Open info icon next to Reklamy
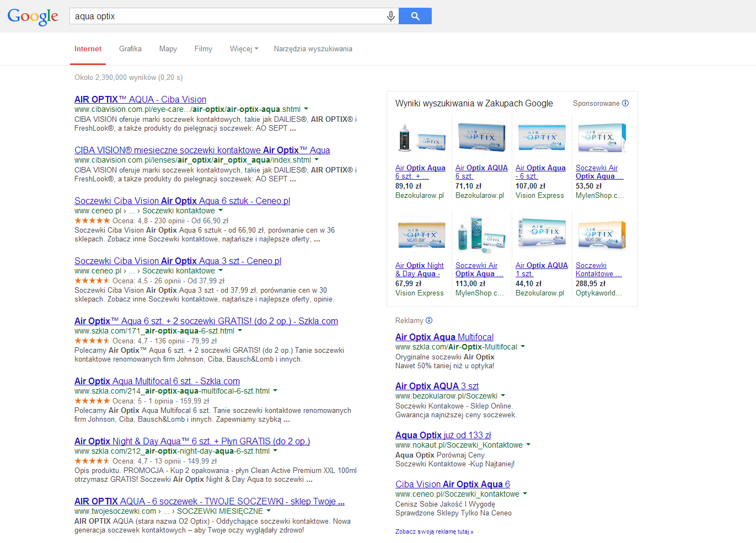This screenshot has height=543, width=756. (x=429, y=320)
